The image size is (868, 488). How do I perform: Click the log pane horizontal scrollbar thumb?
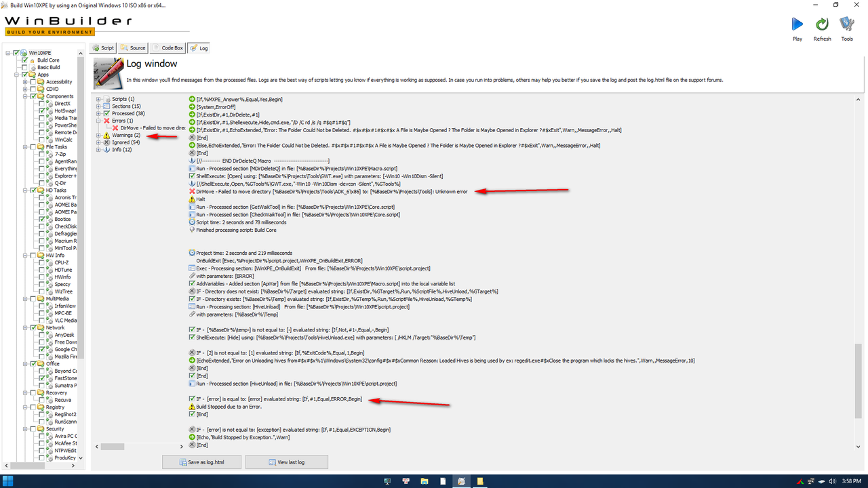[113, 447]
